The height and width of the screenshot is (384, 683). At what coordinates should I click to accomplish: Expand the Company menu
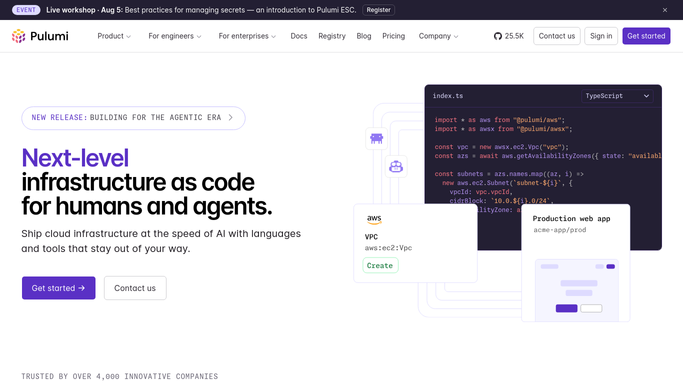438,36
